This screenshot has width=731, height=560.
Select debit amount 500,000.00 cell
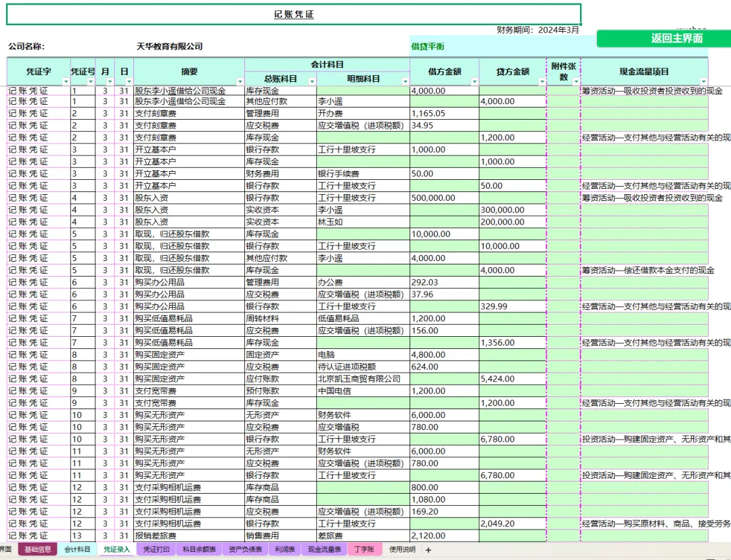click(444, 198)
